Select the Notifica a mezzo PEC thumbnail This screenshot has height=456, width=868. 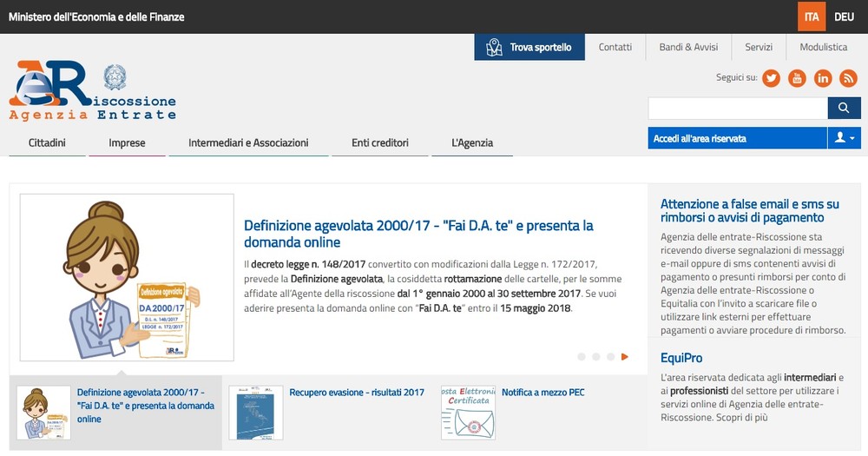click(x=468, y=413)
